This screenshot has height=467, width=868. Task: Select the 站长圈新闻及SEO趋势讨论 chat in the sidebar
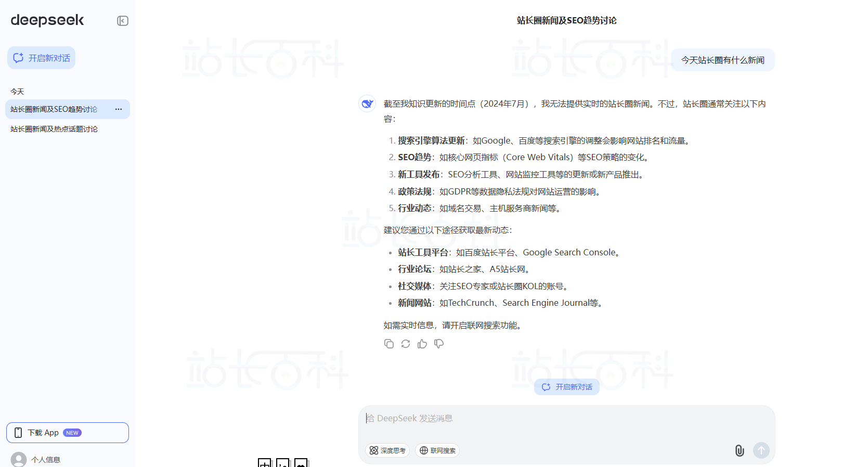tap(68, 109)
